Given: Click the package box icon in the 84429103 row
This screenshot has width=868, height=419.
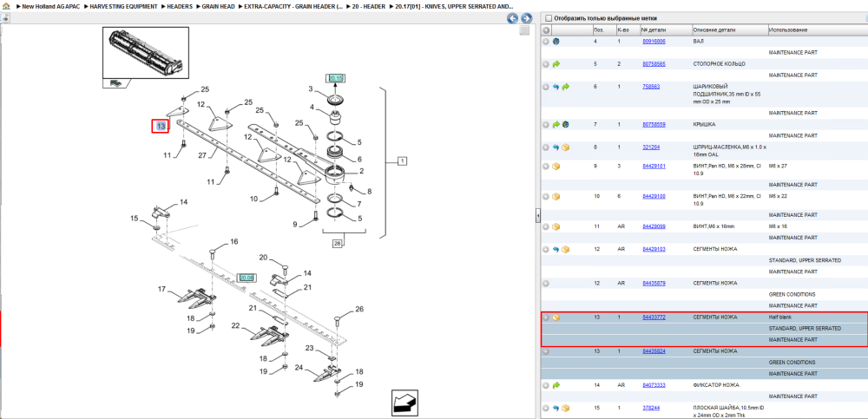Looking at the screenshot, I should pos(565,249).
